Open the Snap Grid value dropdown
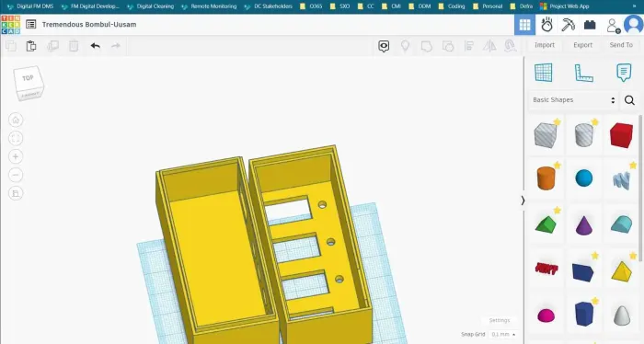Image resolution: width=644 pixels, height=344 pixels. tap(503, 334)
